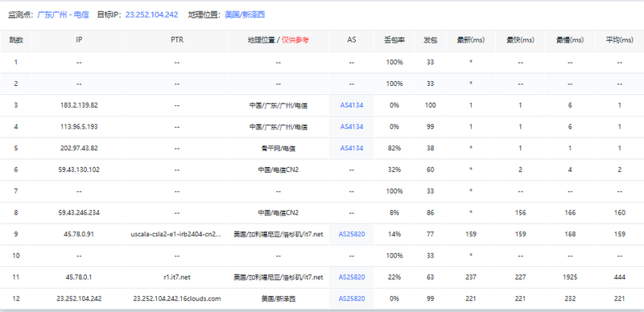Screen dimensions: 644x312
Task: Click the IP column header
Action: click(x=79, y=40)
